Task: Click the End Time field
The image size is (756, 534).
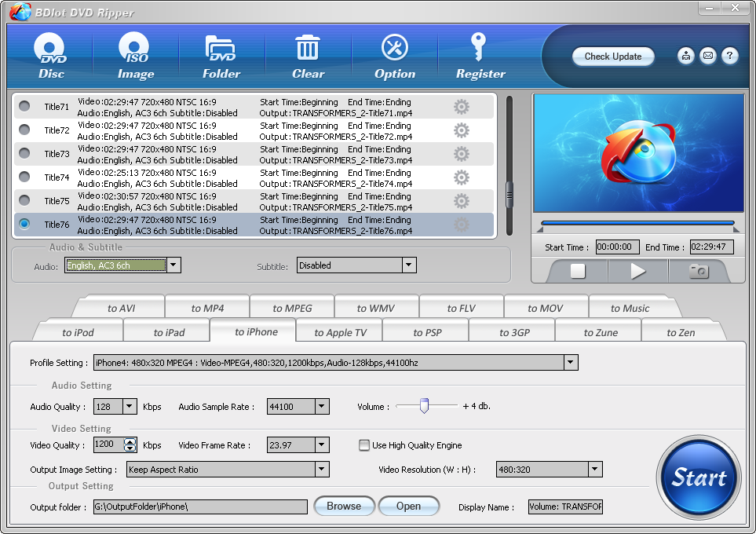Action: 711,247
